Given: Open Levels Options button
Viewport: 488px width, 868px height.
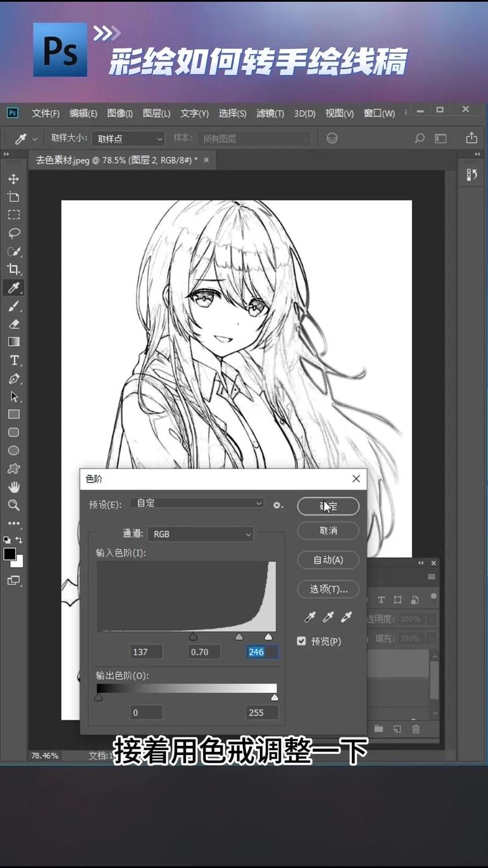Looking at the screenshot, I should (328, 589).
